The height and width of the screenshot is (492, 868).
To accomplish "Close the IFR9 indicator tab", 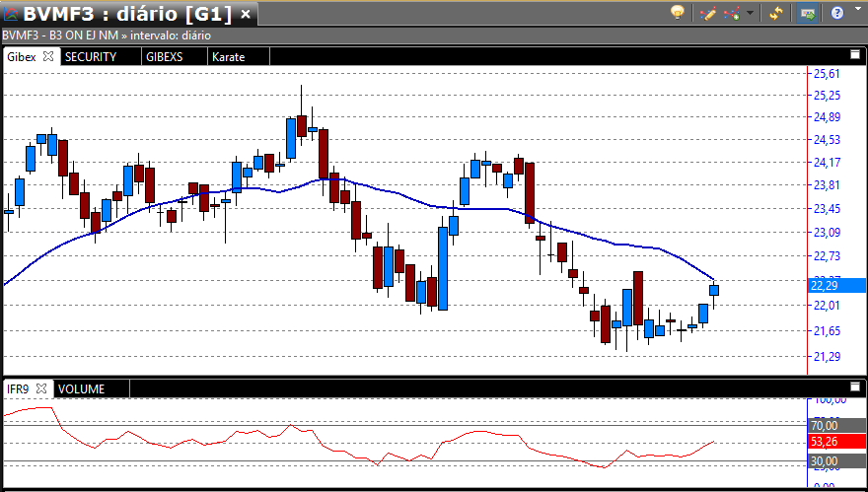I will tap(41, 388).
